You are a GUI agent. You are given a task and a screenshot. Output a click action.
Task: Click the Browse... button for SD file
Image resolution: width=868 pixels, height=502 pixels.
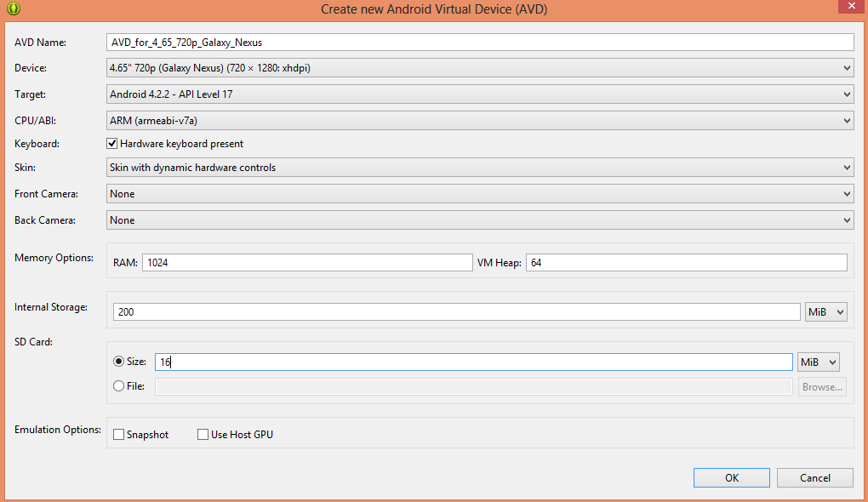coord(822,387)
